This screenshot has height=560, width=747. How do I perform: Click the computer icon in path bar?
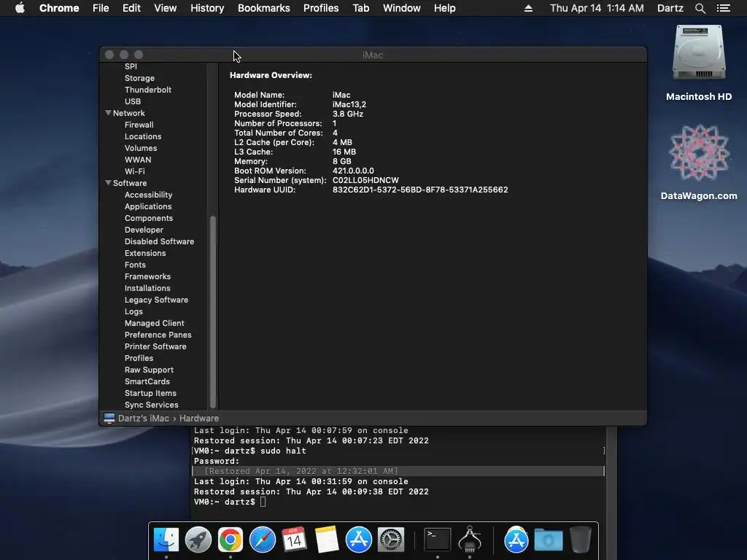(109, 418)
